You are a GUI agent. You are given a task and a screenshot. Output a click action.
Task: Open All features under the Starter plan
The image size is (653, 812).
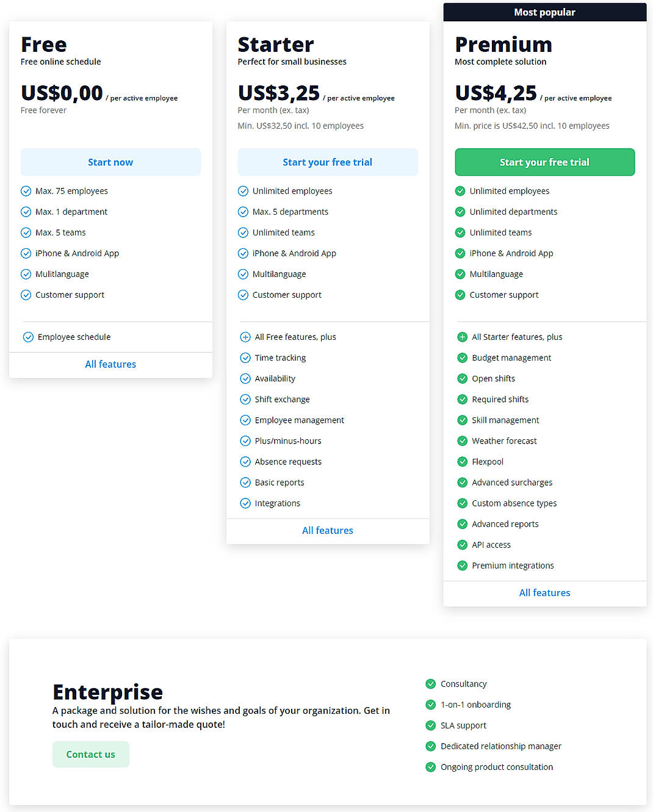pos(327,530)
